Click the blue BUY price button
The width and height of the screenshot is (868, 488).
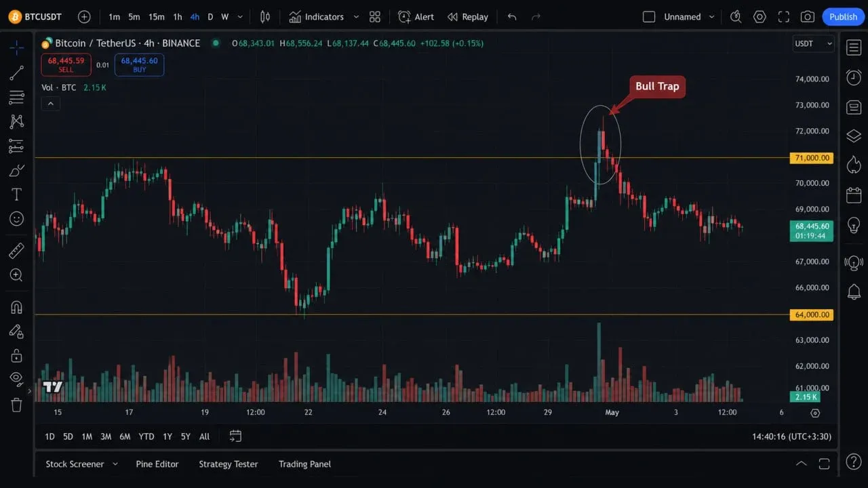[139, 65]
